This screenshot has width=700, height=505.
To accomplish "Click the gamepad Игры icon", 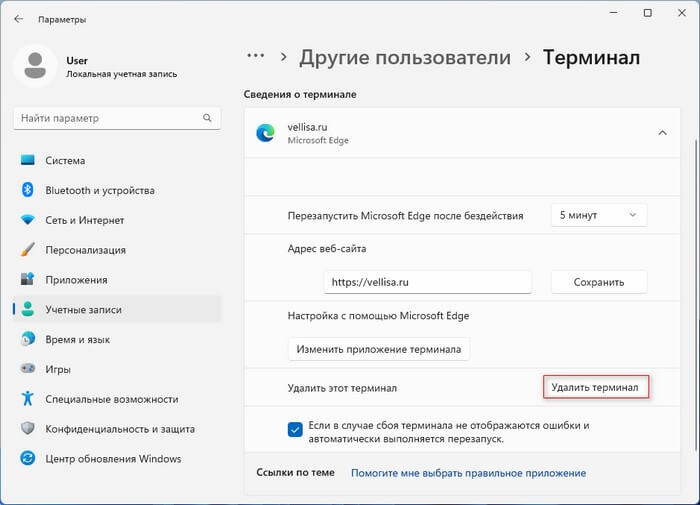I will (x=28, y=369).
